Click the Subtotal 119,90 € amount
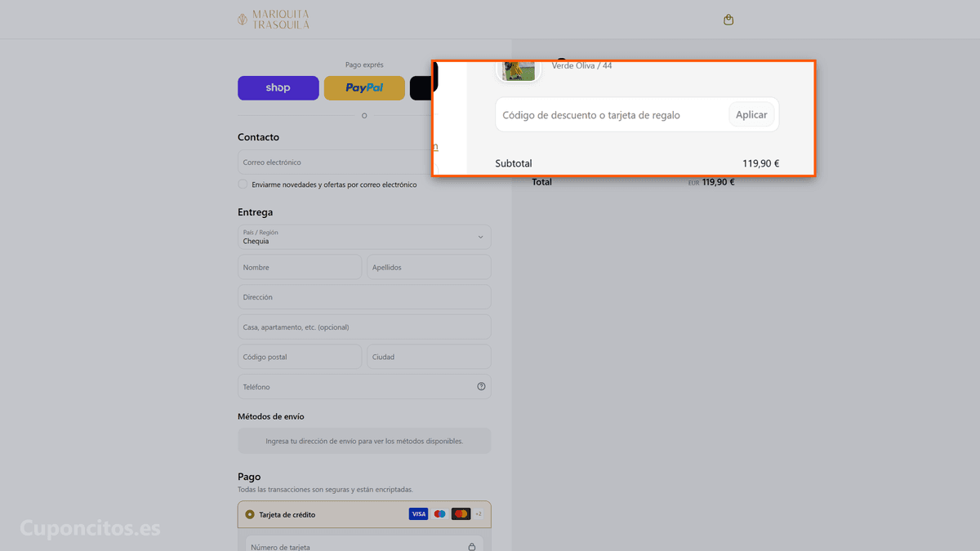The height and width of the screenshot is (551, 980). pyautogui.click(x=760, y=163)
